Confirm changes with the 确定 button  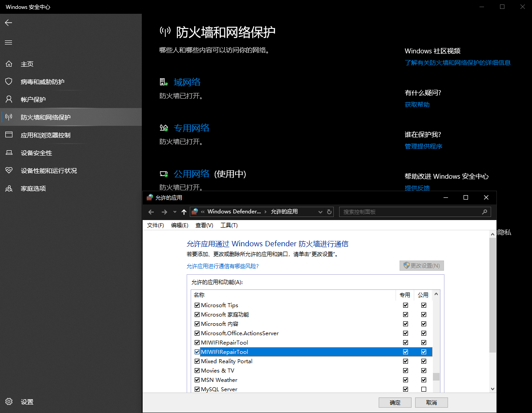tap(395, 402)
